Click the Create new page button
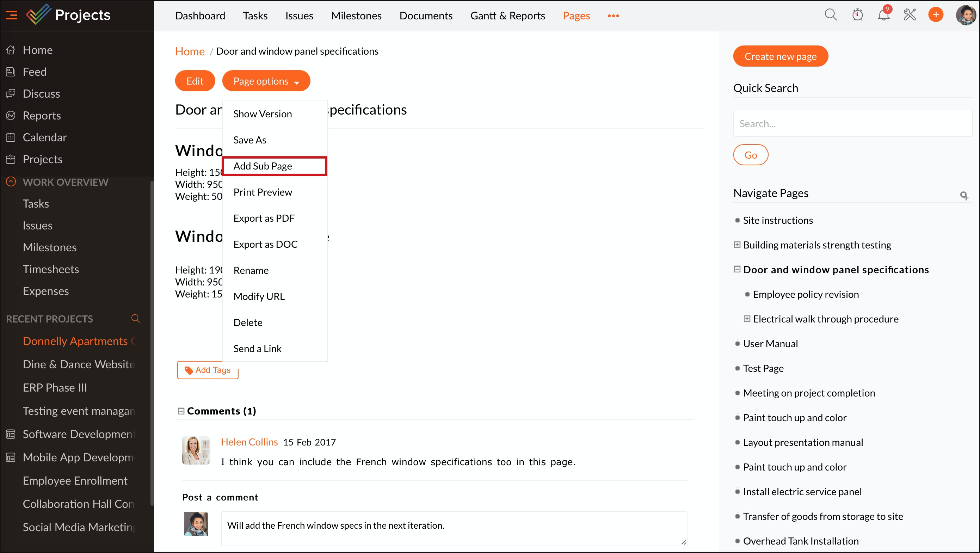The height and width of the screenshot is (553, 980). [780, 56]
